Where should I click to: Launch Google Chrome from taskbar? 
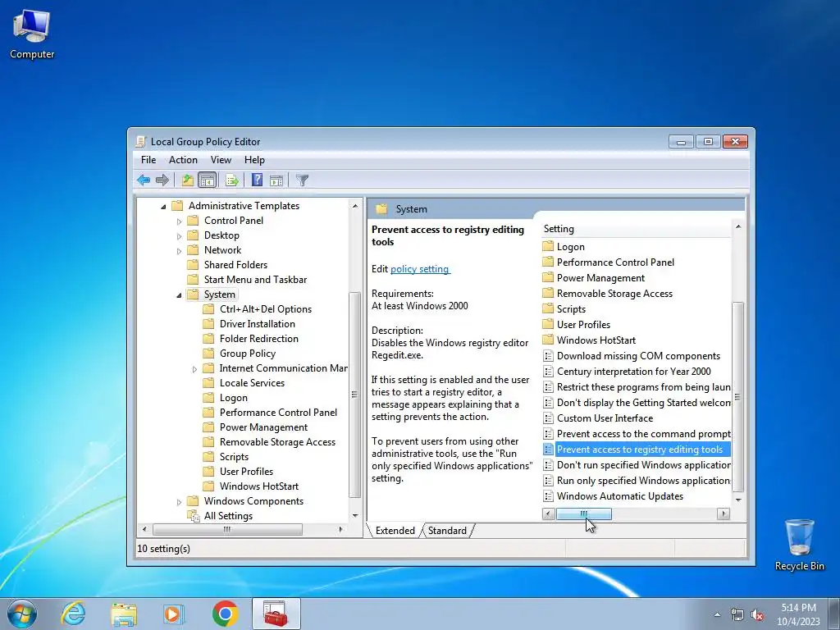(225, 614)
